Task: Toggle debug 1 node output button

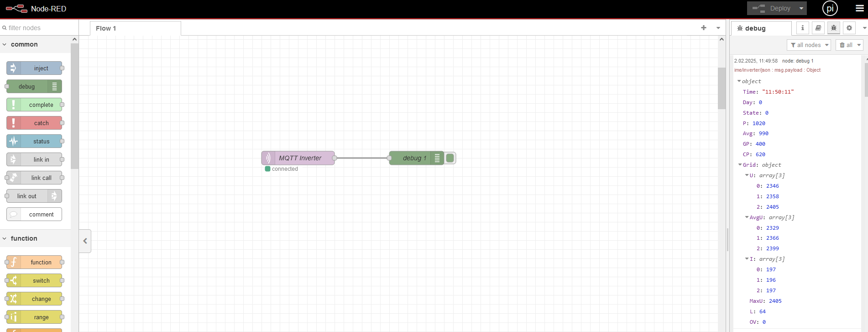Action: [450, 158]
